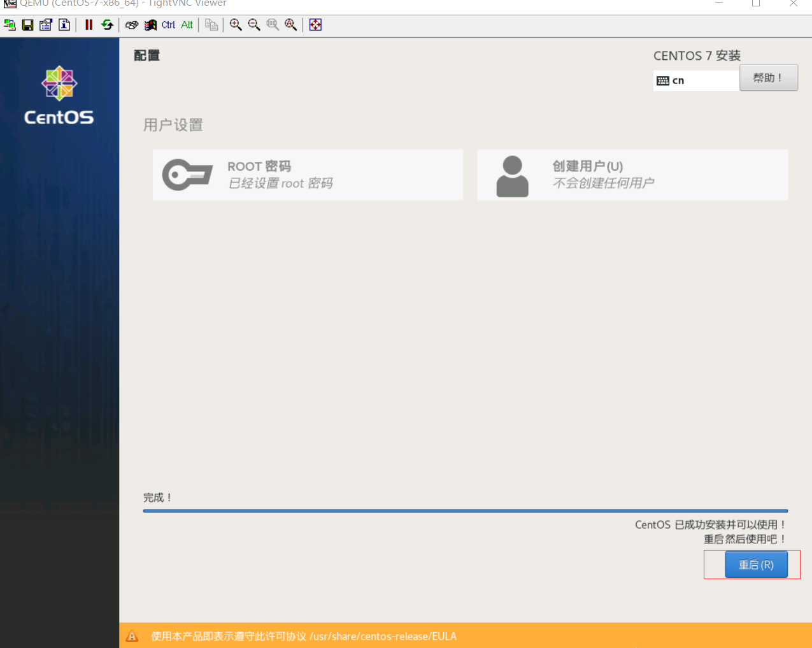Refresh the remote screen
812x648 pixels.
point(106,24)
